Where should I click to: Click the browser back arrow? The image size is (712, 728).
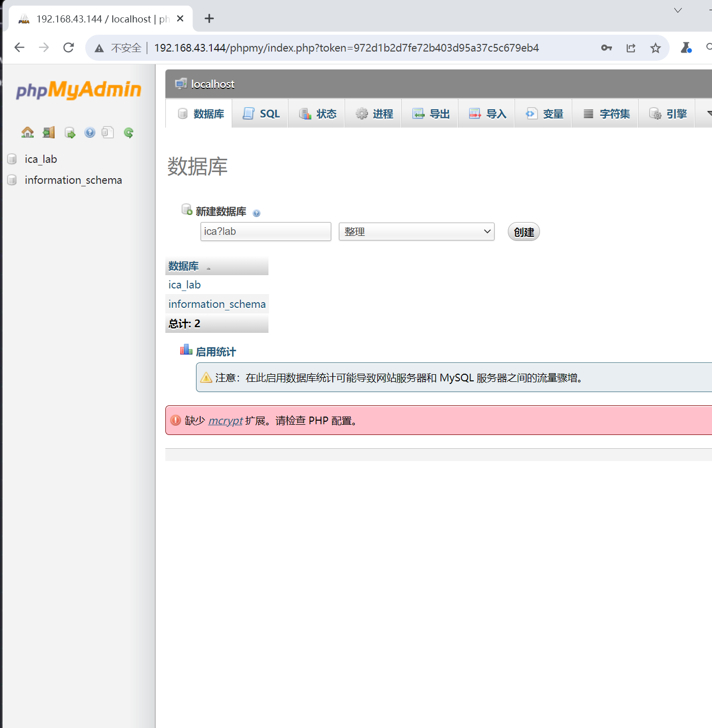pyautogui.click(x=19, y=47)
